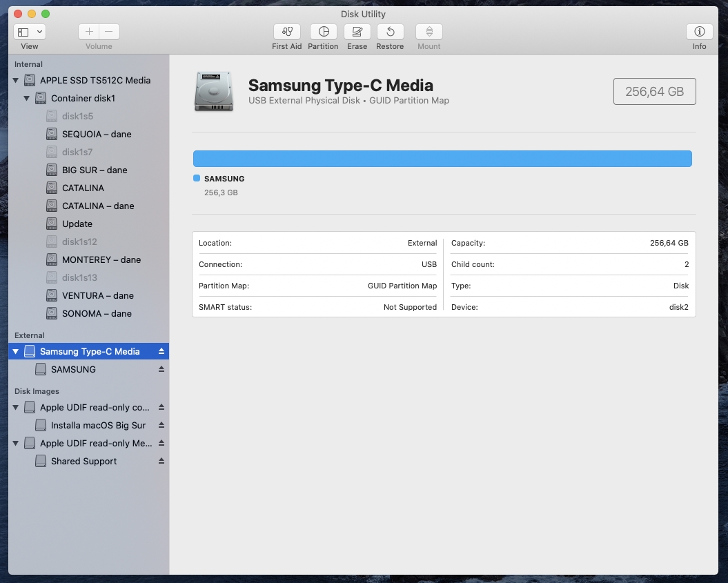728x583 pixels.
Task: Eject the SAMSUNG volume
Action: click(x=161, y=370)
